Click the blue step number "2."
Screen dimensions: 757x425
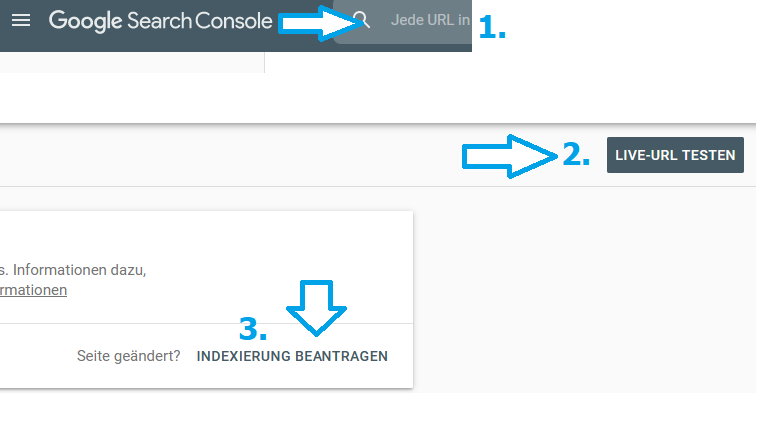click(x=576, y=155)
